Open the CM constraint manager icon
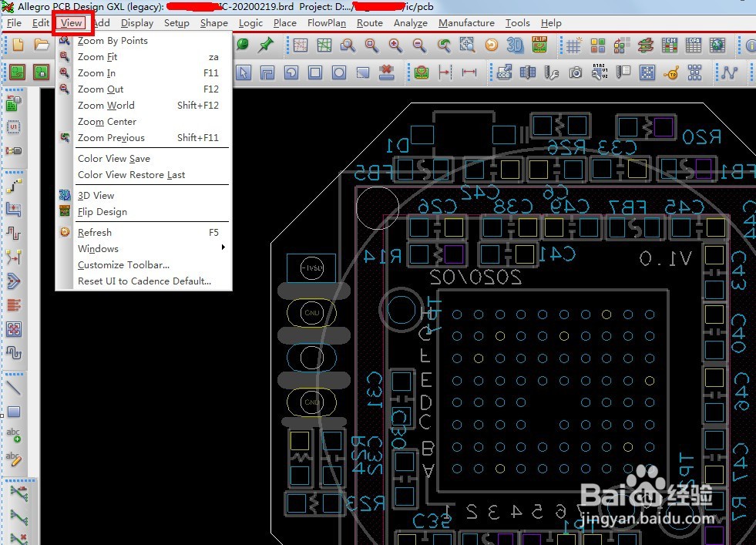Image resolution: width=756 pixels, height=545 pixels. 669,45
